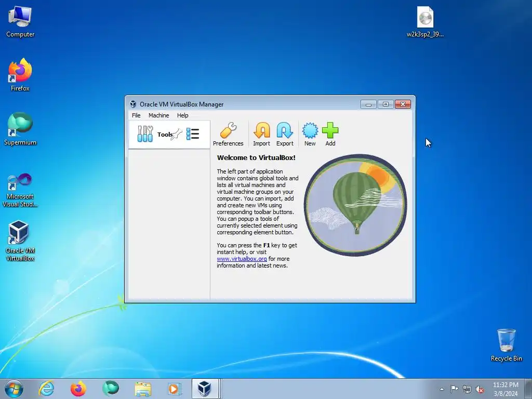Click the pin icon next to Tools

177,135
